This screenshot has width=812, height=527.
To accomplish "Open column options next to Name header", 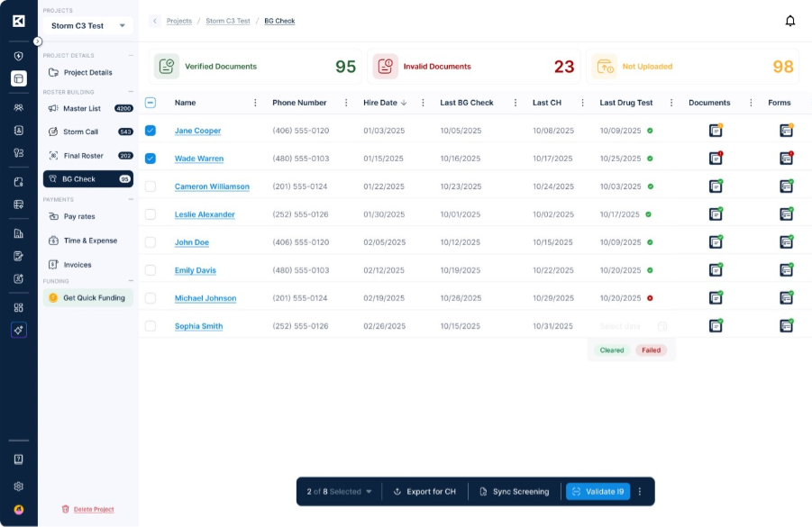I will tap(256, 103).
